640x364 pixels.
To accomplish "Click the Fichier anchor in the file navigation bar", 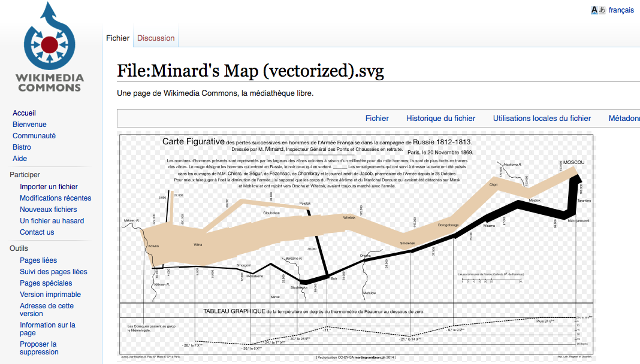I will [x=377, y=118].
